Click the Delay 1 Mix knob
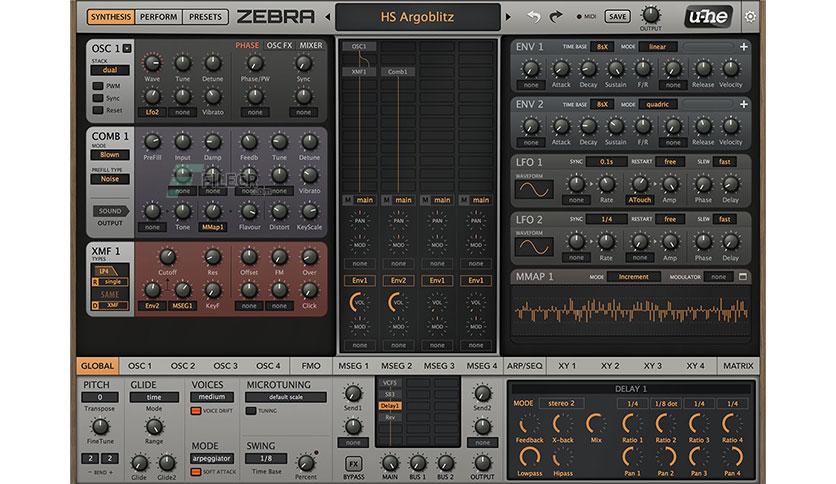The width and height of the screenshot is (836, 484). [596, 425]
